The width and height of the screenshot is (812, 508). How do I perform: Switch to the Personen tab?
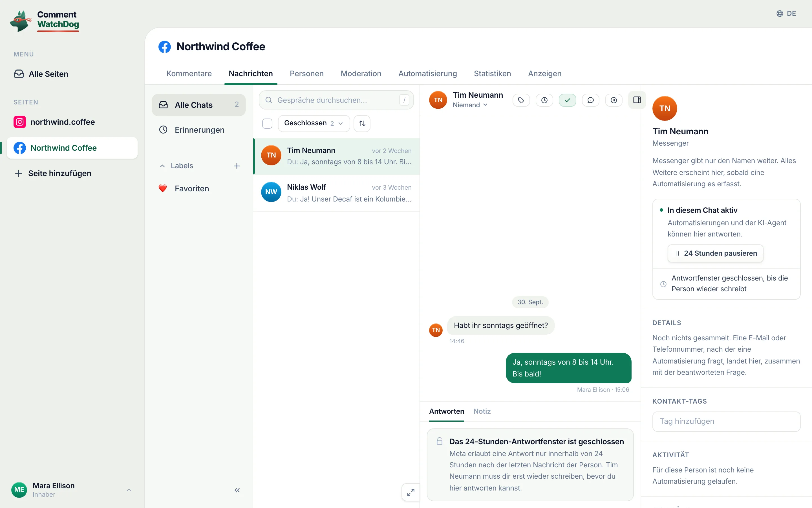[x=307, y=74]
